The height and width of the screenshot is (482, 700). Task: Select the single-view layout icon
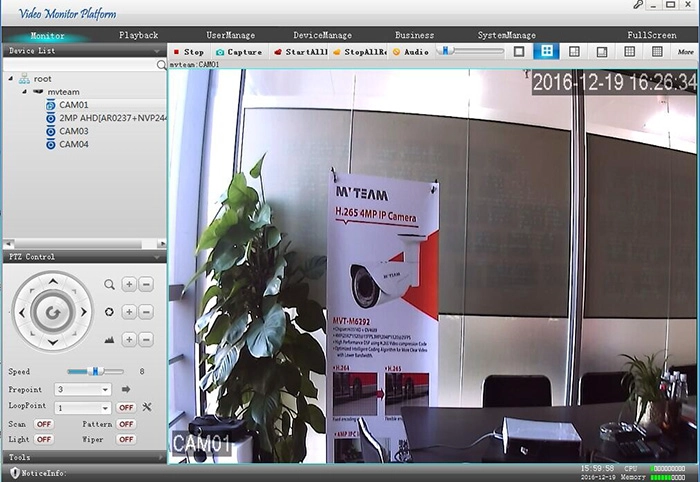pyautogui.click(x=519, y=52)
